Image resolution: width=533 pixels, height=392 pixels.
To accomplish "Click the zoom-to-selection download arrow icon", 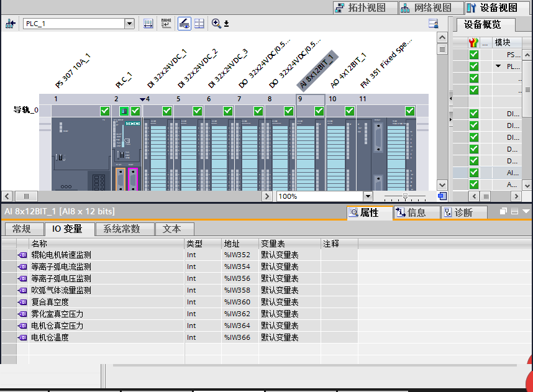I will [x=226, y=24].
